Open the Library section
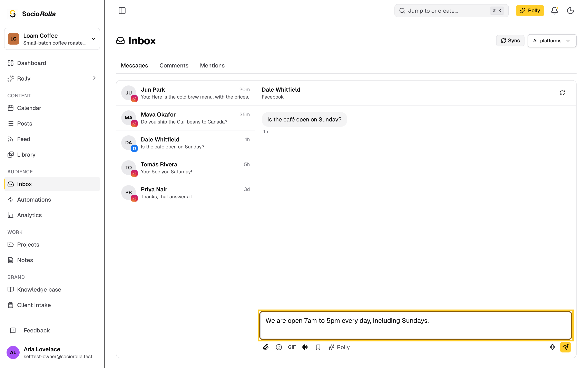This screenshot has height=368, width=588. 52,155
